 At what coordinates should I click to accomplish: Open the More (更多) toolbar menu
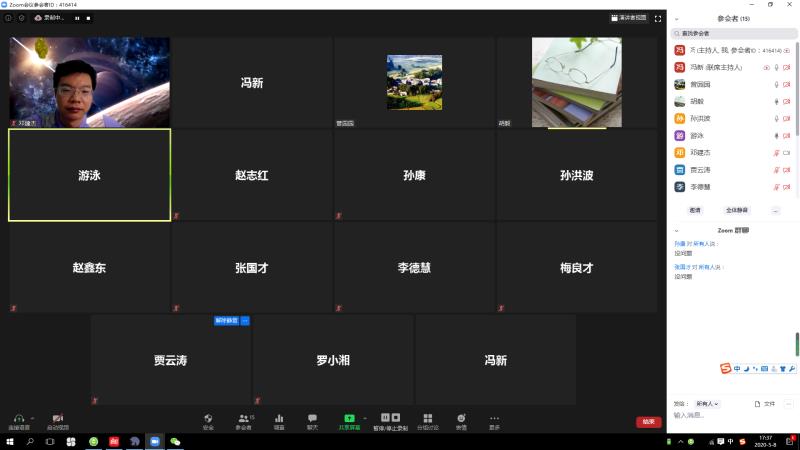pyautogui.click(x=494, y=420)
